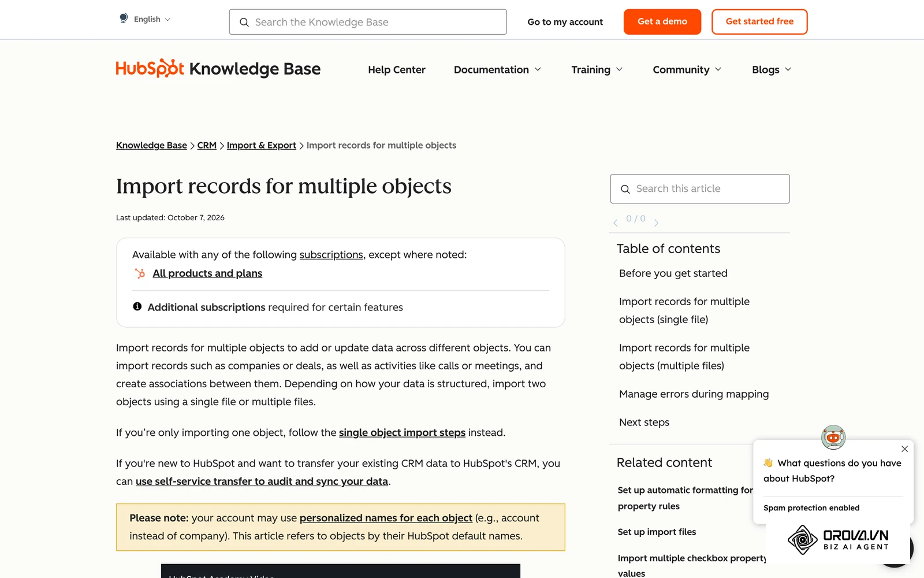The height and width of the screenshot is (578, 924).
Task: Open the All products and plans link
Action: pos(207,273)
